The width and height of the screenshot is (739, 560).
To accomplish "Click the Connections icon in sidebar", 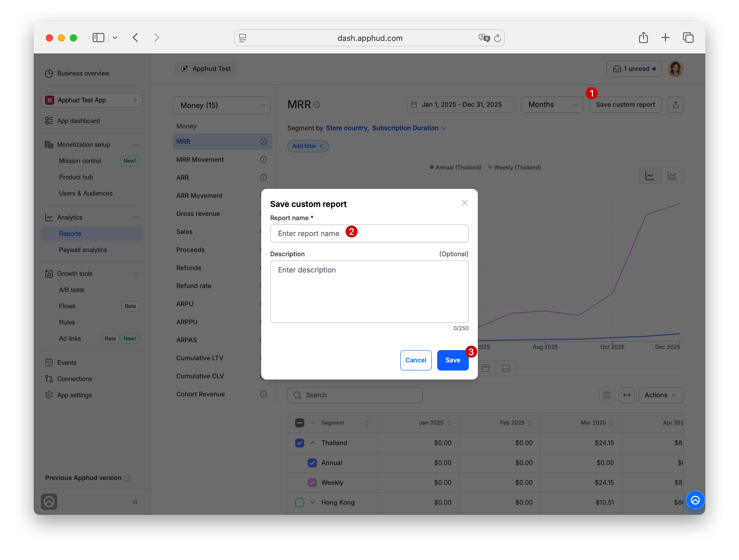I will pos(49,379).
